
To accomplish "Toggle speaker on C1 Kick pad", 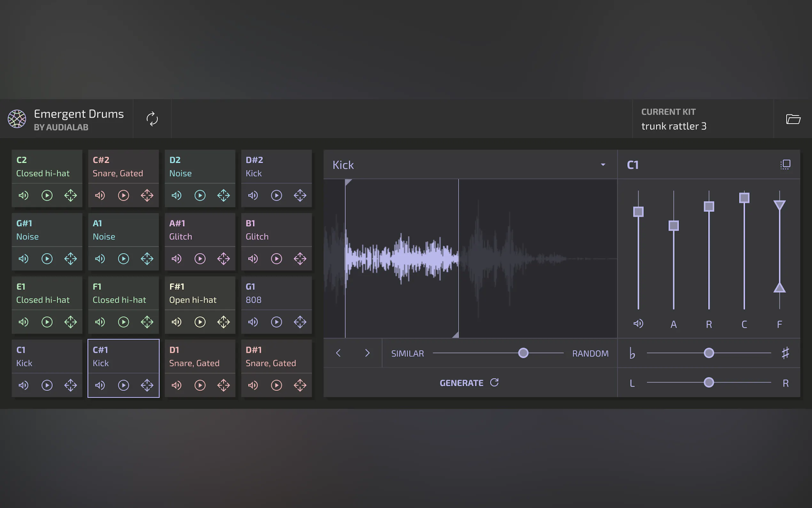I will tap(24, 385).
